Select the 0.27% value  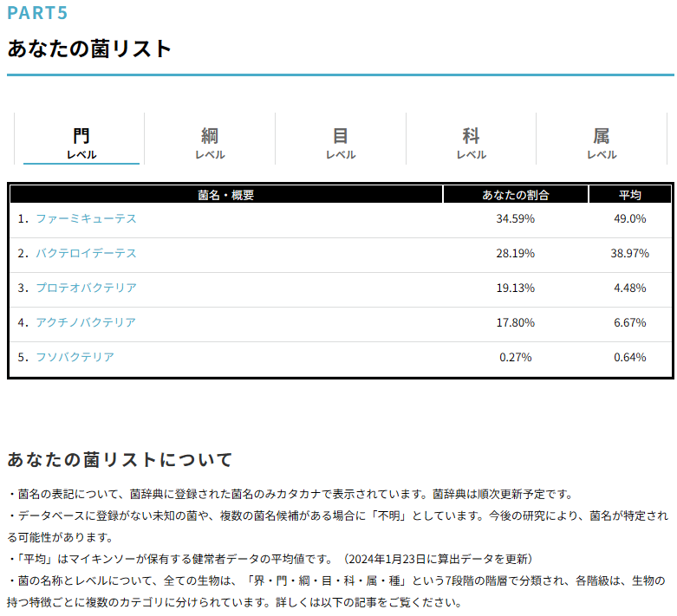516,357
